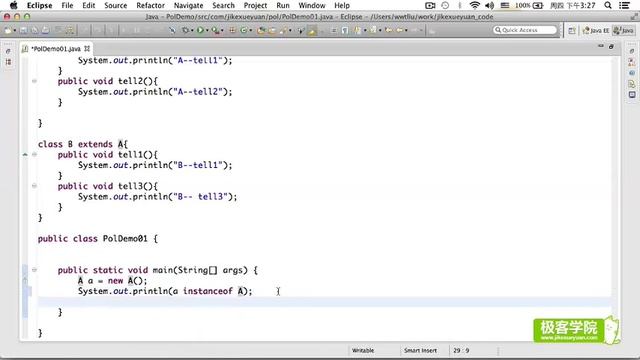Click the Spotlight search icon

coord(608,5)
